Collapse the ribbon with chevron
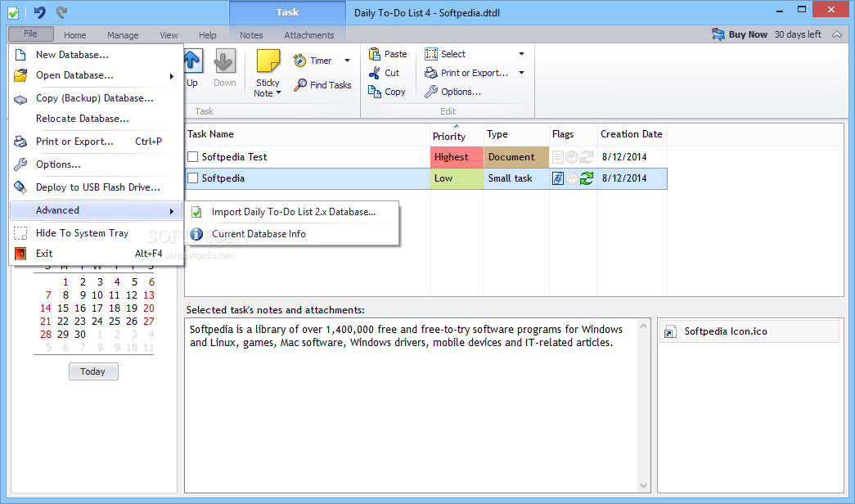Screen dimensions: 855x504 coord(837,34)
